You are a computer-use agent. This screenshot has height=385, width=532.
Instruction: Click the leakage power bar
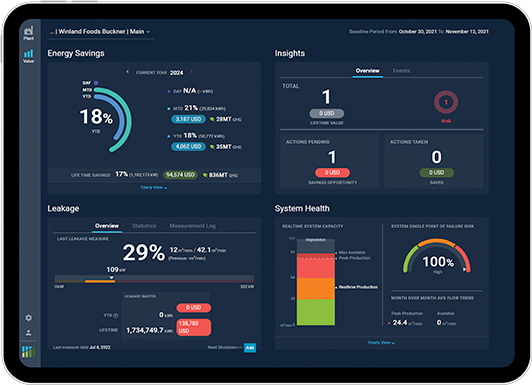coord(154,279)
